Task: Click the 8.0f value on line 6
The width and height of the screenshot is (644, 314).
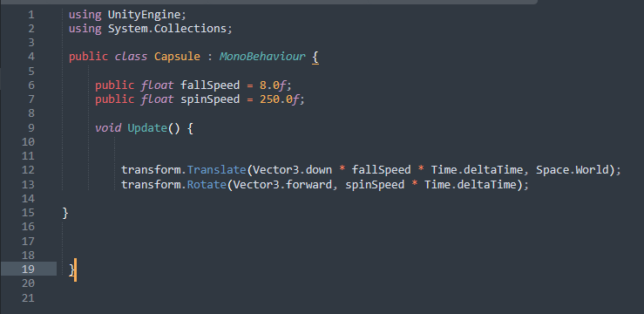Action: pos(273,85)
